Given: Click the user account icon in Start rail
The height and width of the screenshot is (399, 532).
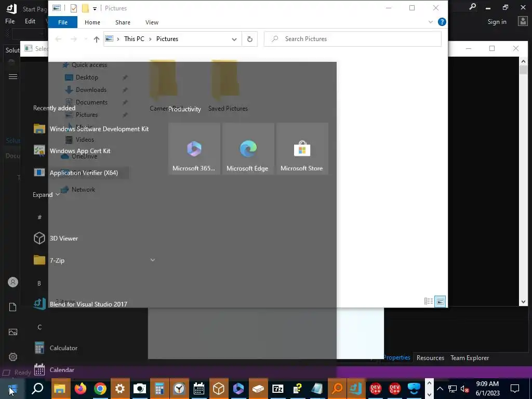Looking at the screenshot, I should coord(13,282).
